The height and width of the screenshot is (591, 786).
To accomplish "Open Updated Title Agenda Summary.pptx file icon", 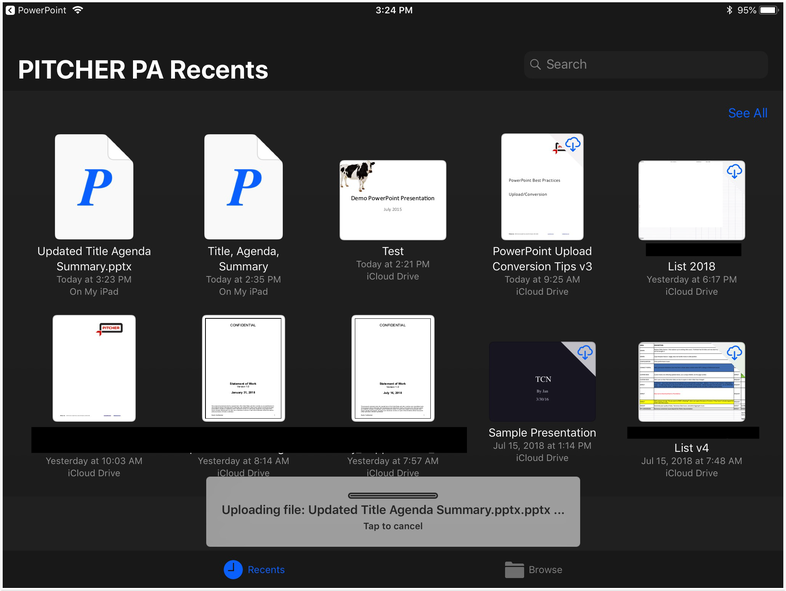I will click(x=94, y=187).
